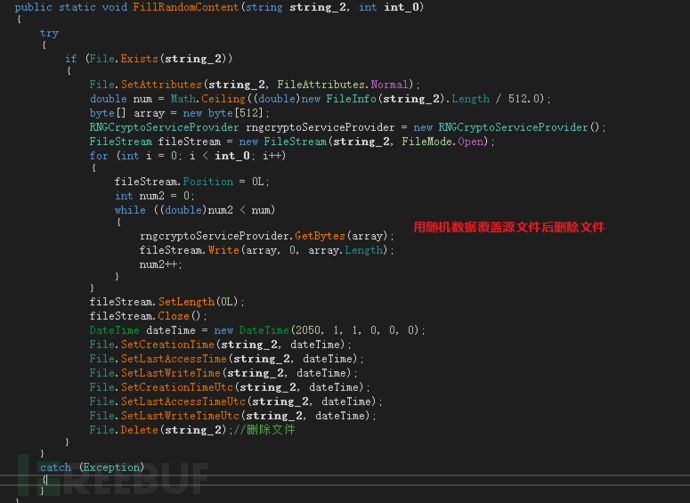Click the try keyword
The height and width of the screenshot is (503, 690).
[x=49, y=33]
